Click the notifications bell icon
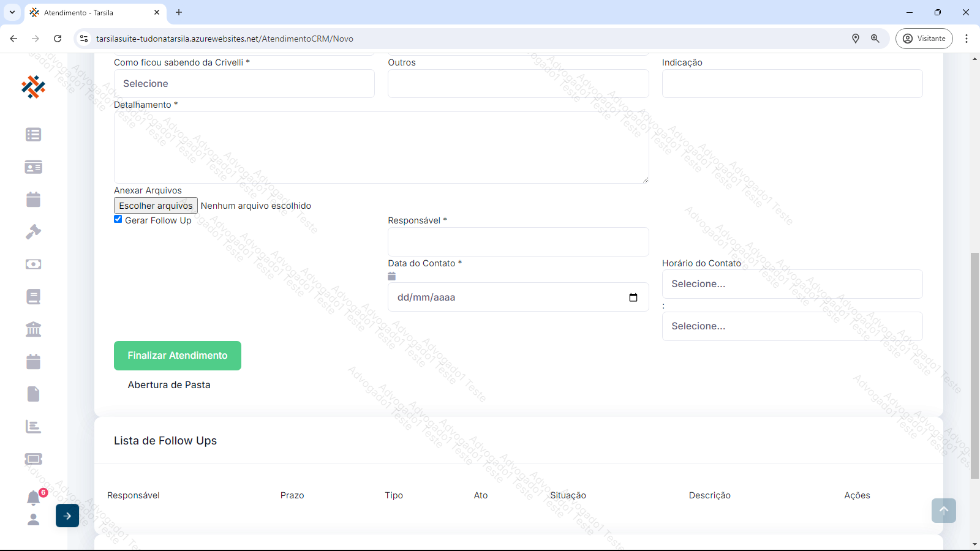This screenshot has width=980, height=551. pyautogui.click(x=33, y=498)
